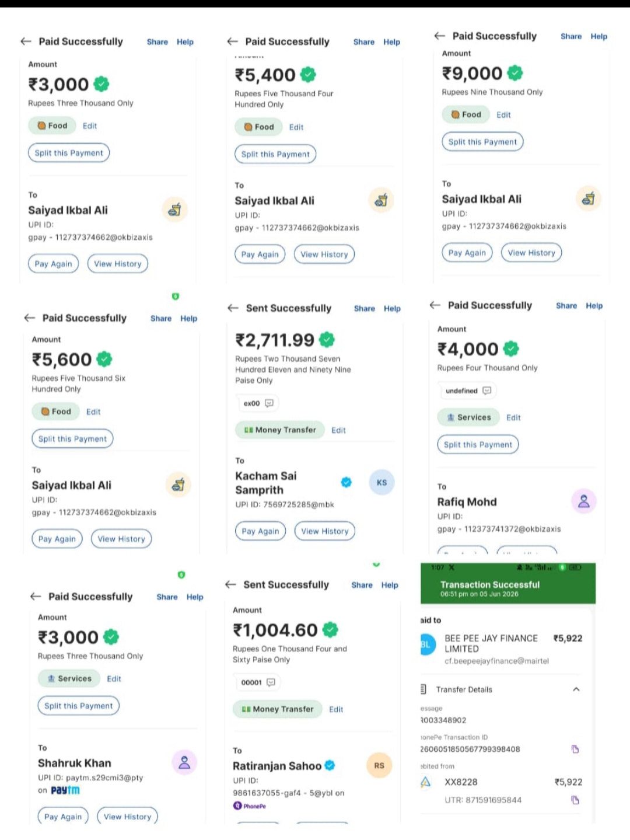This screenshot has width=630, height=840.
Task: Click Rafiq Mohd profile icon
Action: 583,501
